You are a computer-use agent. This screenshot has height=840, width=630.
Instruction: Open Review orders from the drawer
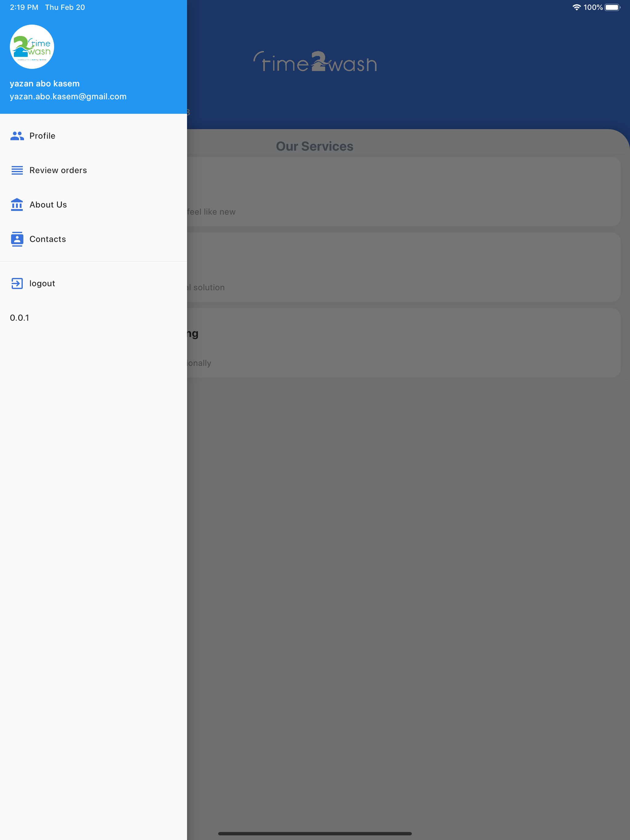pyautogui.click(x=94, y=170)
